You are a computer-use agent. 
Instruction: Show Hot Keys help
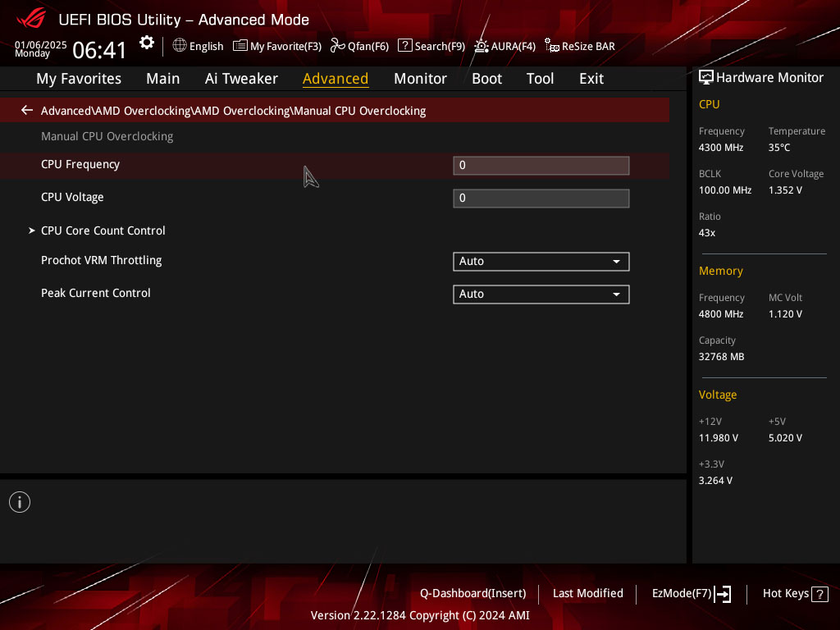pos(796,594)
